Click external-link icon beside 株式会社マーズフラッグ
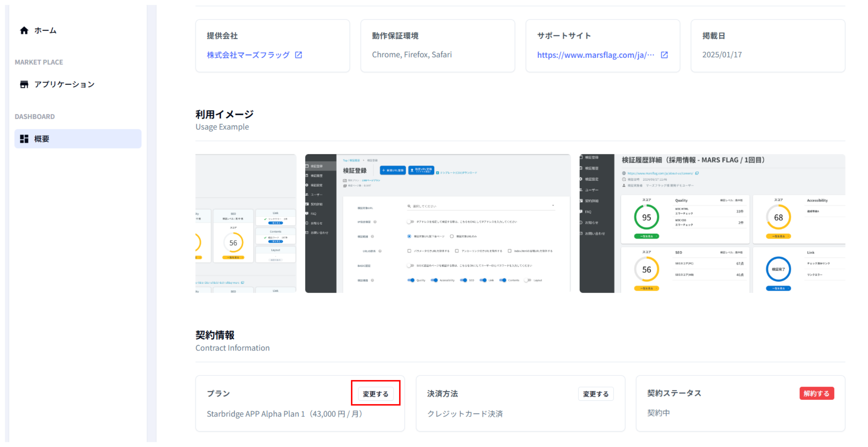868x447 pixels. [298, 55]
